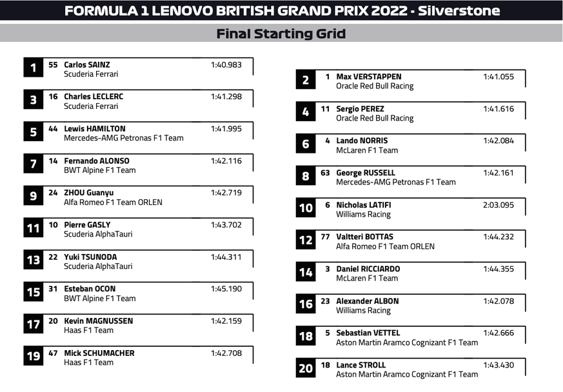Select Sebastian VETTEL's Aston Martin team text

pos(407,342)
